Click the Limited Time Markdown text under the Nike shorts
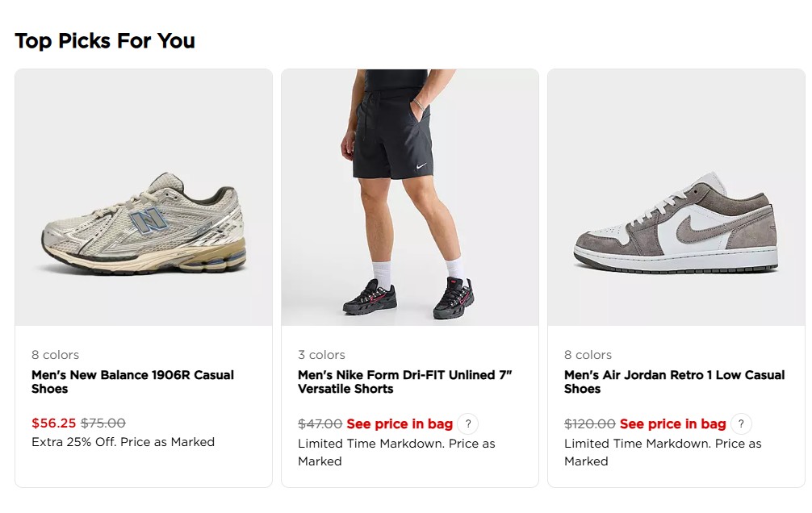 (x=396, y=453)
